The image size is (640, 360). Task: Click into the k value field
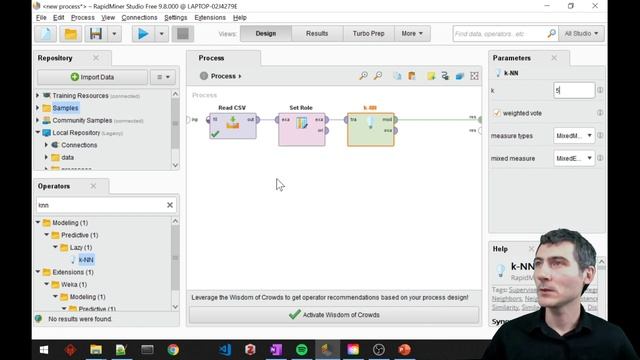coord(574,90)
